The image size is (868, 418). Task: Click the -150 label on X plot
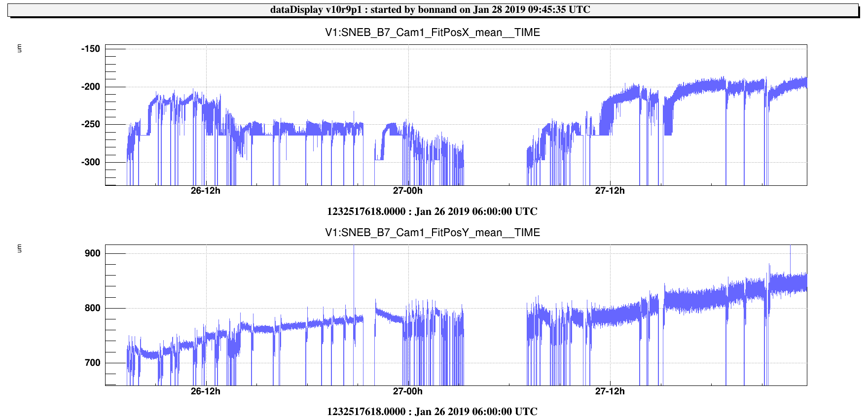tap(91, 49)
